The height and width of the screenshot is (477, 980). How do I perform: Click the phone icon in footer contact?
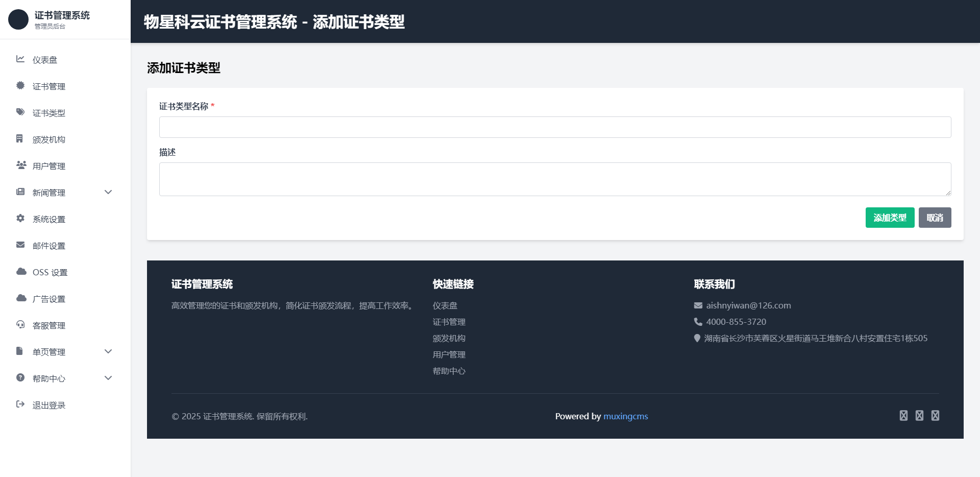pyautogui.click(x=698, y=322)
